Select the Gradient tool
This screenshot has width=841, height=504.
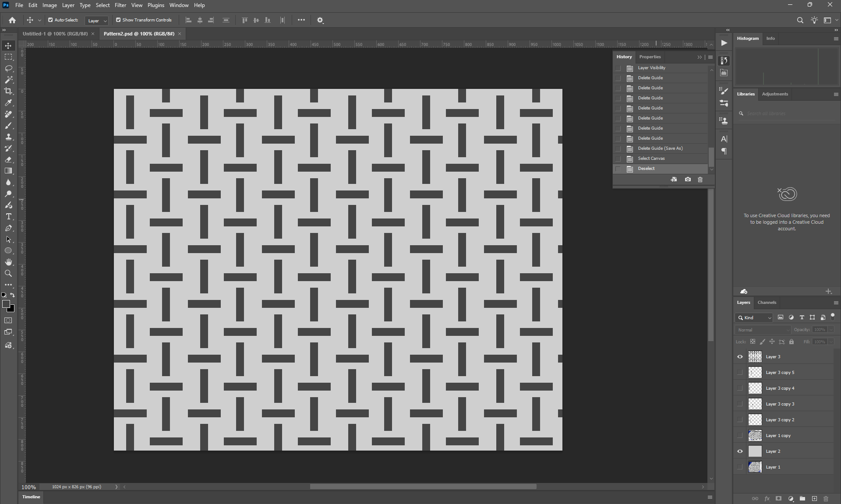pos(8,171)
